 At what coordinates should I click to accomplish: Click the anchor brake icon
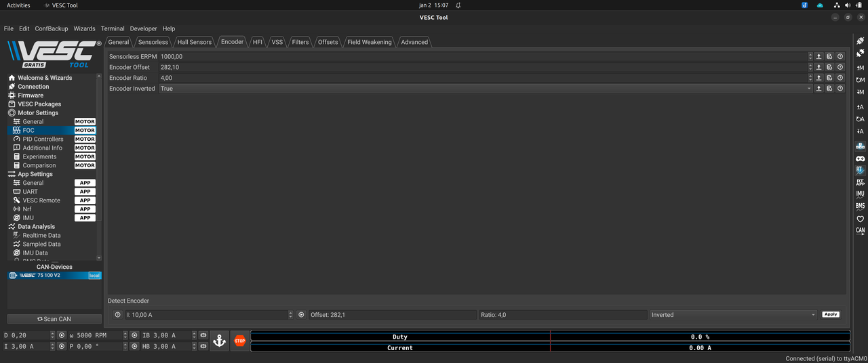[x=219, y=341]
